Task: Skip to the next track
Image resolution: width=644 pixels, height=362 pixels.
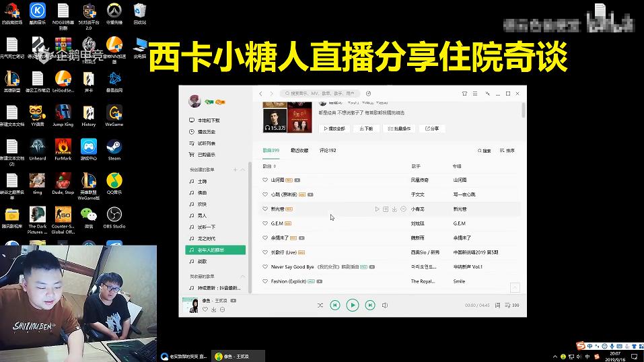Action: 370,305
